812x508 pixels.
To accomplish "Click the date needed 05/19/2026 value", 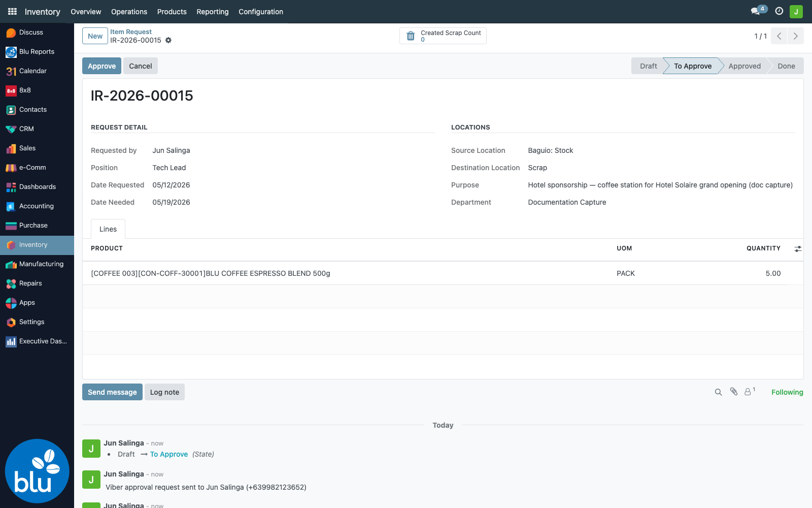I will click(171, 202).
